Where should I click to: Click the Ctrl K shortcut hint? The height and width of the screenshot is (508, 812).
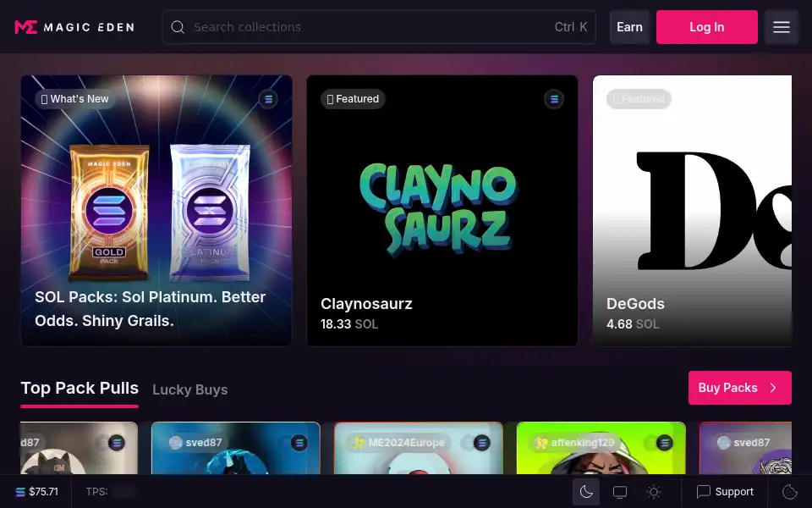(571, 27)
